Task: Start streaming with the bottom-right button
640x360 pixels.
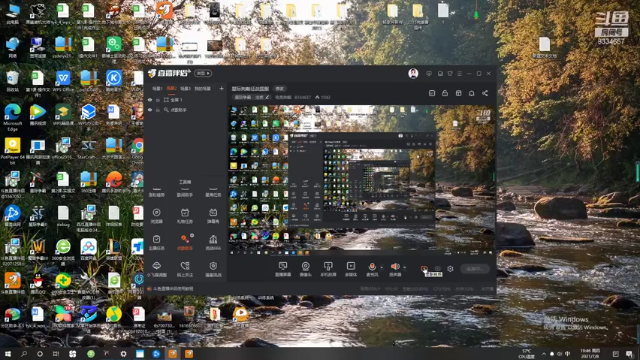Action: click(x=475, y=269)
